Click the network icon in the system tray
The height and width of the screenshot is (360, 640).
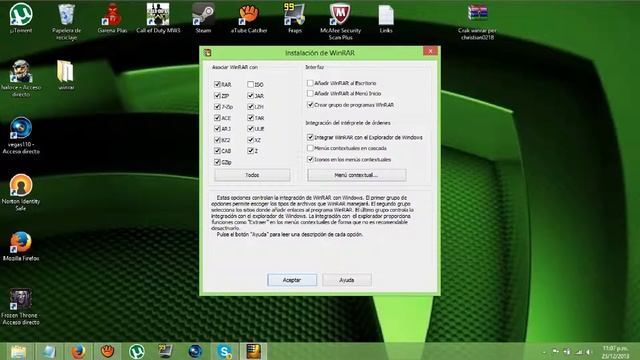point(578,351)
